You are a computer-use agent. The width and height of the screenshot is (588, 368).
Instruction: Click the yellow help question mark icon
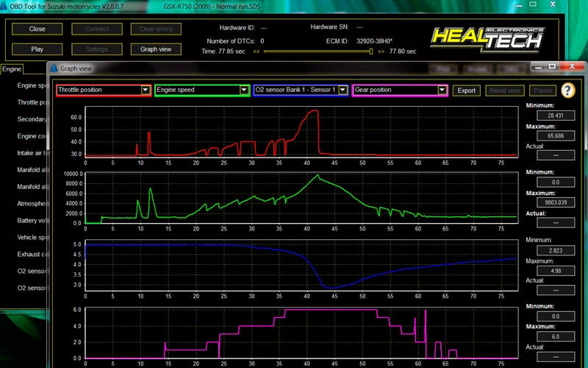[567, 91]
